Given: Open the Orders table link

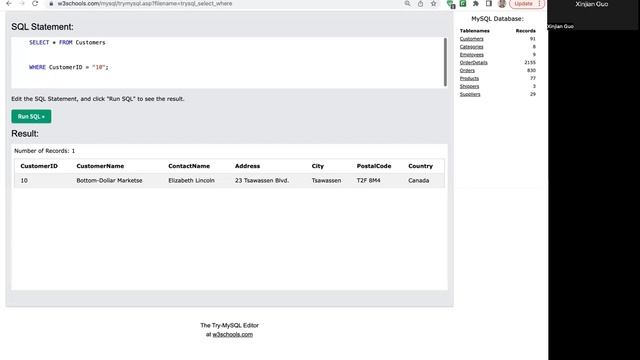Looking at the screenshot, I should pyautogui.click(x=467, y=71).
